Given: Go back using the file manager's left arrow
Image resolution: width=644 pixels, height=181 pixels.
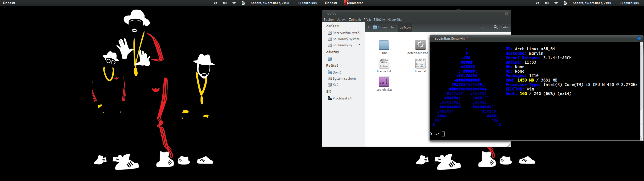Looking at the screenshot, I should coord(482,27).
